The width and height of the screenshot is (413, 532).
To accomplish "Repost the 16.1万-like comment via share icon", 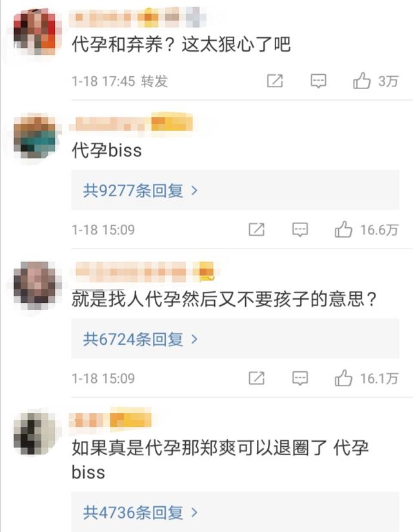I will 256,378.
